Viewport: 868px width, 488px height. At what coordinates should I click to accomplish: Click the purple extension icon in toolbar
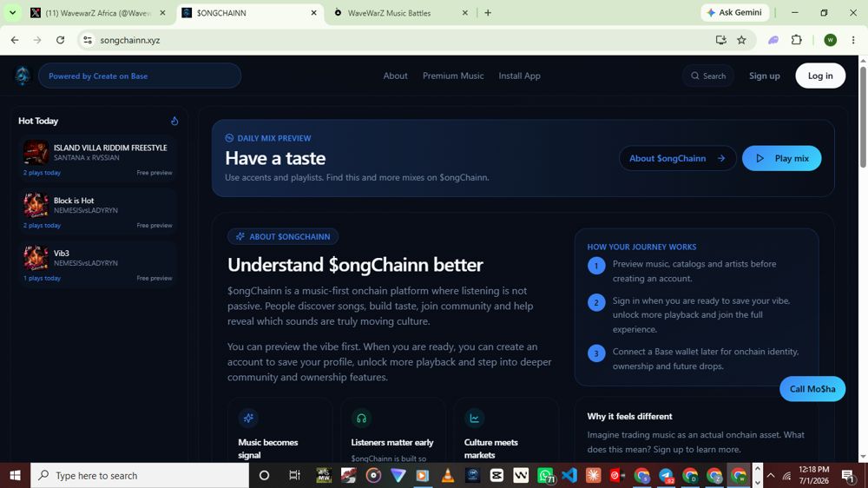(x=773, y=40)
